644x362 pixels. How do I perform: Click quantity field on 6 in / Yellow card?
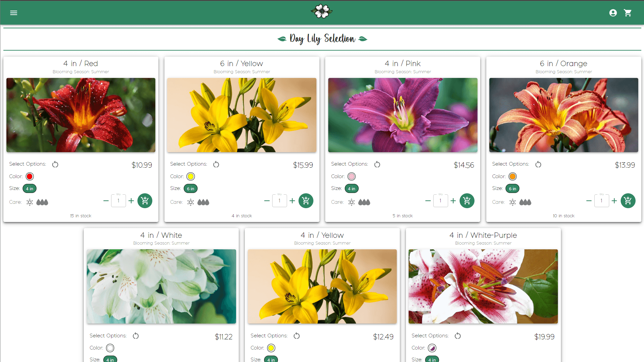coord(280,201)
